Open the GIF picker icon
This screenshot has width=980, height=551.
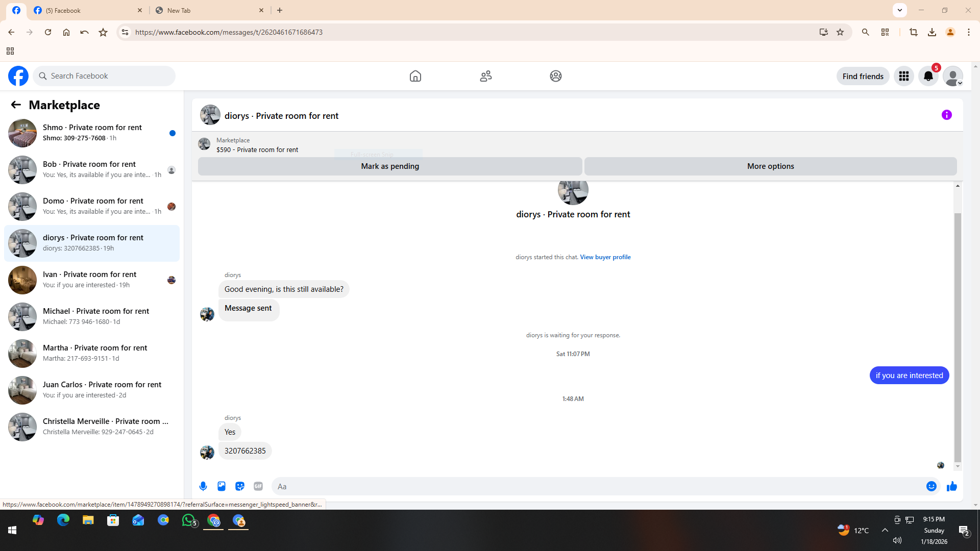tap(258, 486)
